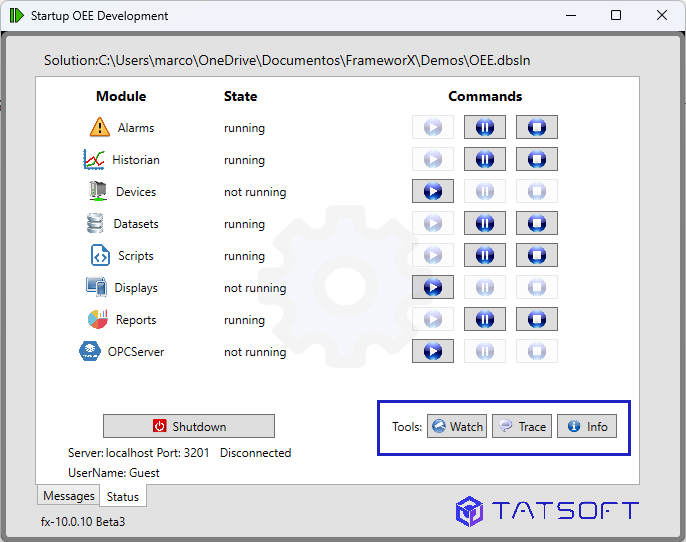Image resolution: width=686 pixels, height=542 pixels.
Task: Stop the Alarms module
Action: click(536, 127)
